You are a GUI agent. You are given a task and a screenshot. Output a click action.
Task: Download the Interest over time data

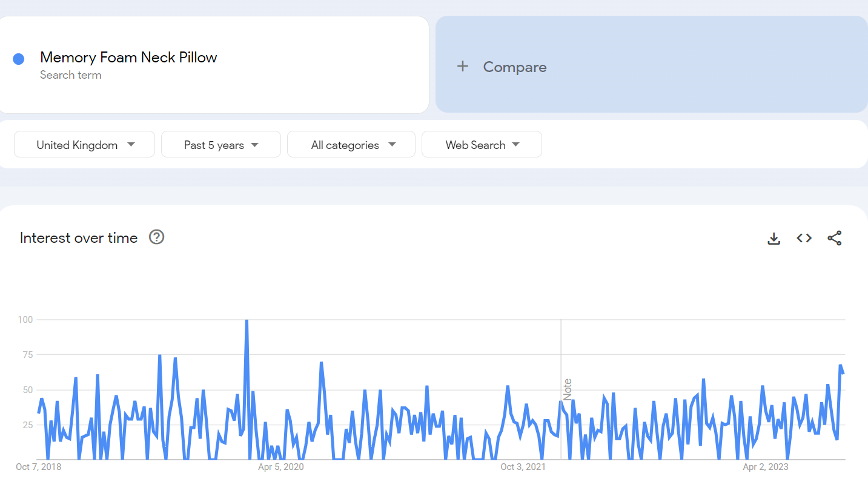(774, 239)
